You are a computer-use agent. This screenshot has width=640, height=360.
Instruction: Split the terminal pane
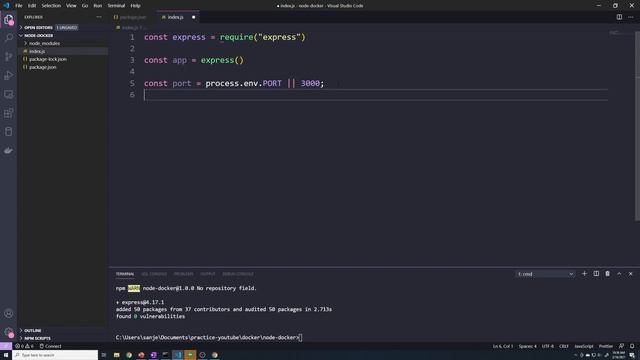(x=596, y=273)
